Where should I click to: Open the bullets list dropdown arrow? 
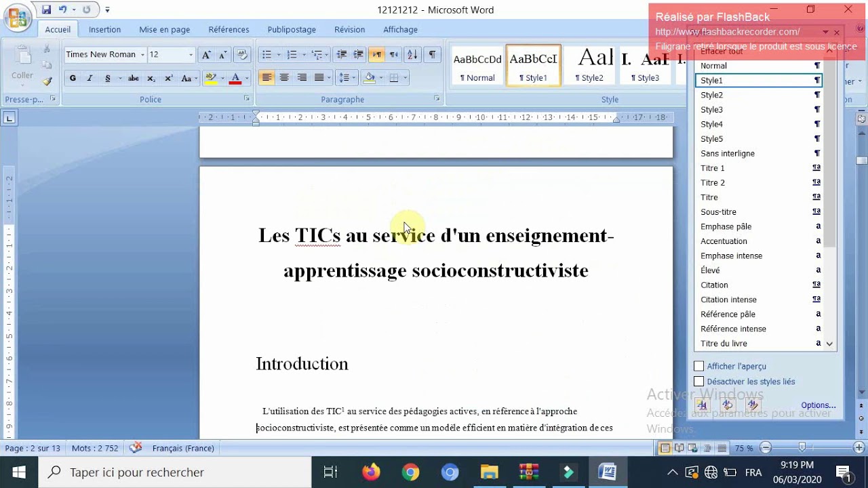(x=277, y=55)
